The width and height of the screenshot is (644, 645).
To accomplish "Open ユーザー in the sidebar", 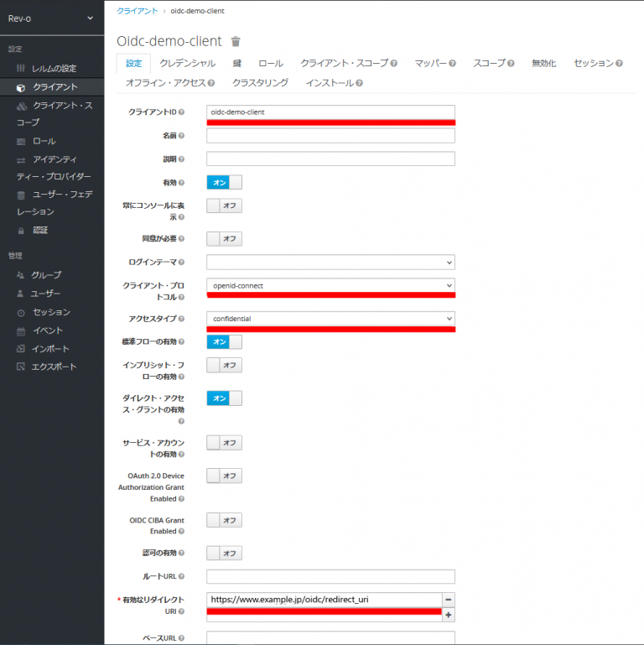I will 45,294.
